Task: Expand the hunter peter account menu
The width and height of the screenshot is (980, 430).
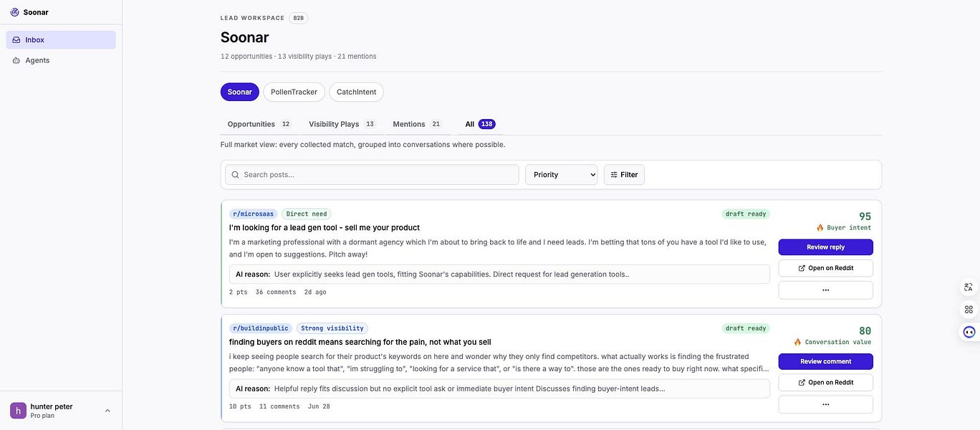Action: click(x=107, y=411)
